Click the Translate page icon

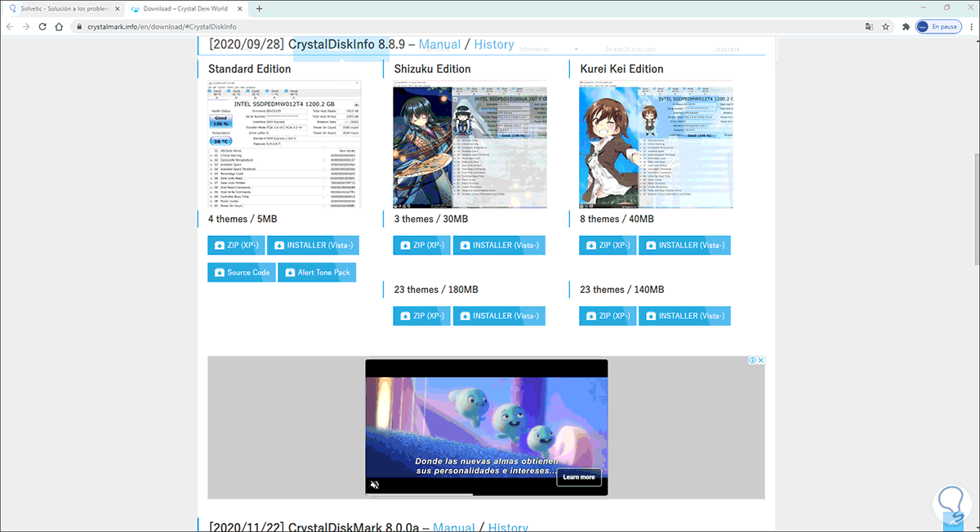(x=869, y=26)
